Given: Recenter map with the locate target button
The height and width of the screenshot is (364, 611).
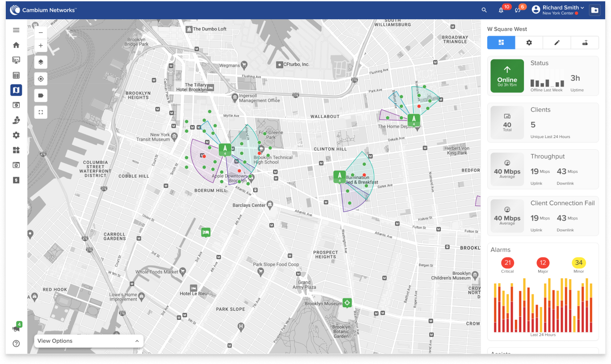Looking at the screenshot, I should pos(41,79).
